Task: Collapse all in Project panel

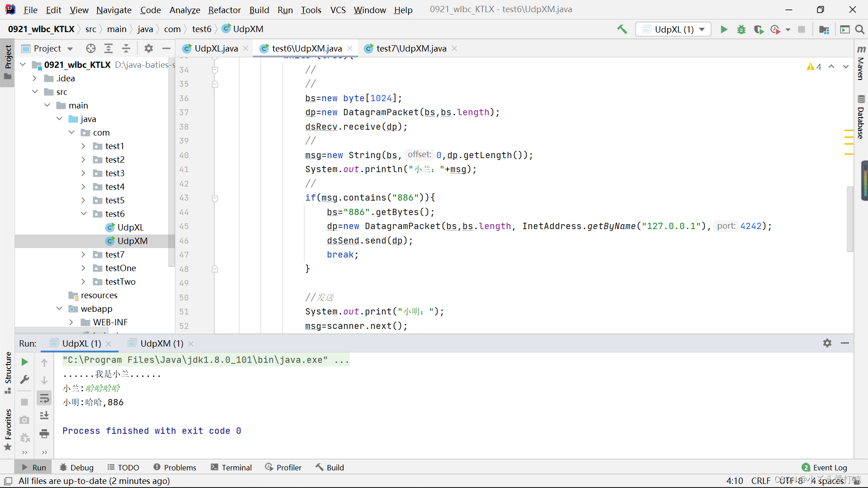Action: pyautogui.click(x=126, y=48)
